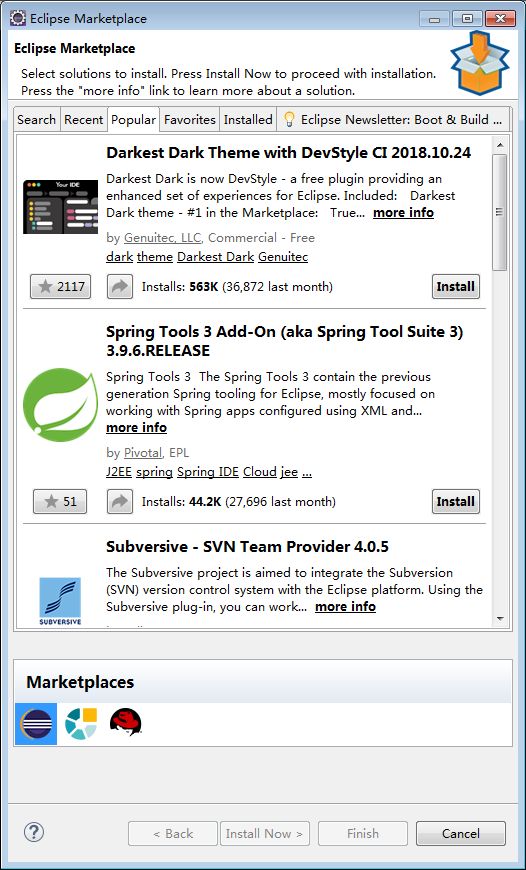Select the Obeo marketplace icon
Image resolution: width=526 pixels, height=870 pixels.
(81, 724)
